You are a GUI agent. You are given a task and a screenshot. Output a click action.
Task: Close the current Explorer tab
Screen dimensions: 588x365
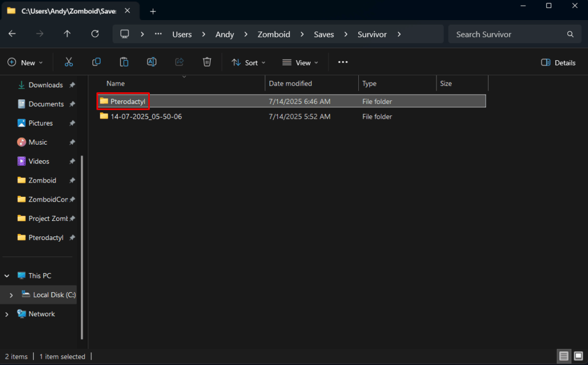coord(127,11)
